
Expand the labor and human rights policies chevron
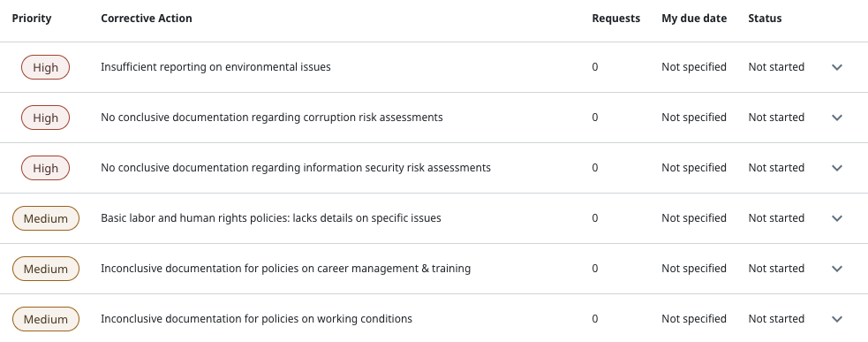coord(836,218)
